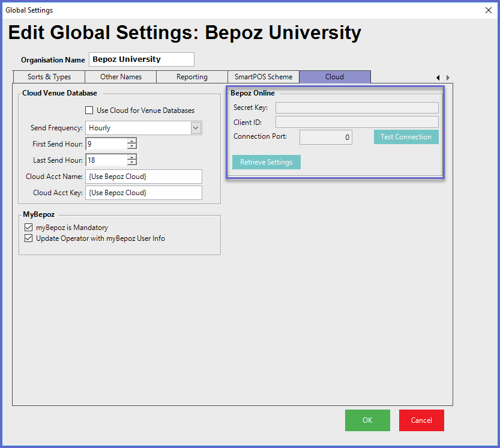Screen dimensions: 500x448
Task: Click the Cloud Acct Name field
Action: click(143, 177)
